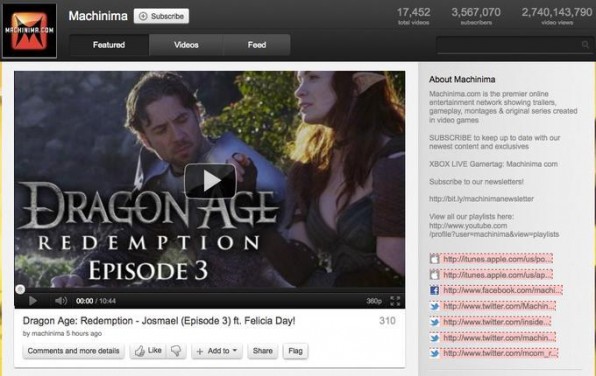The height and width of the screenshot is (376, 596).
Task: Open the lowercase twitter.com/machin link
Action: (499, 338)
